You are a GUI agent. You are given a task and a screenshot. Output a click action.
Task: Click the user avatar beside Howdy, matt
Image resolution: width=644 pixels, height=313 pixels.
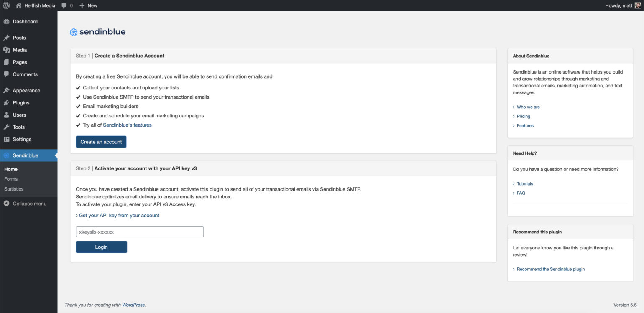637,5
